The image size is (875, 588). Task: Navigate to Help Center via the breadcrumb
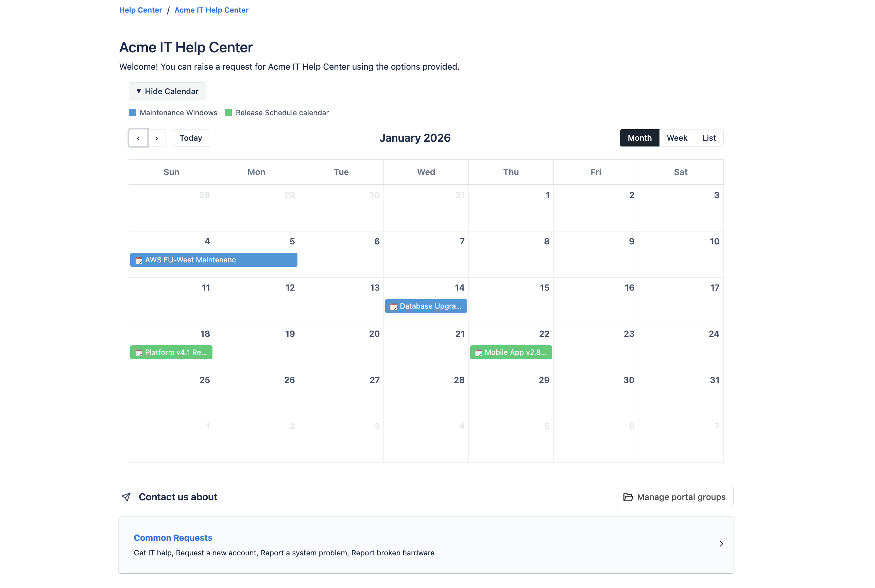coord(140,10)
